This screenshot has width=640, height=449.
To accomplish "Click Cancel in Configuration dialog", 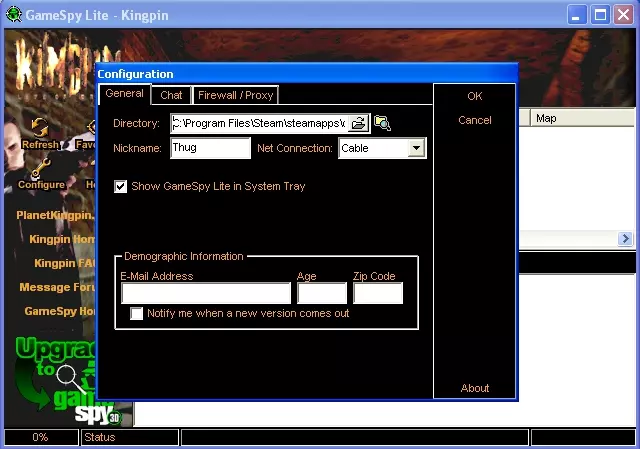I will pos(475,120).
